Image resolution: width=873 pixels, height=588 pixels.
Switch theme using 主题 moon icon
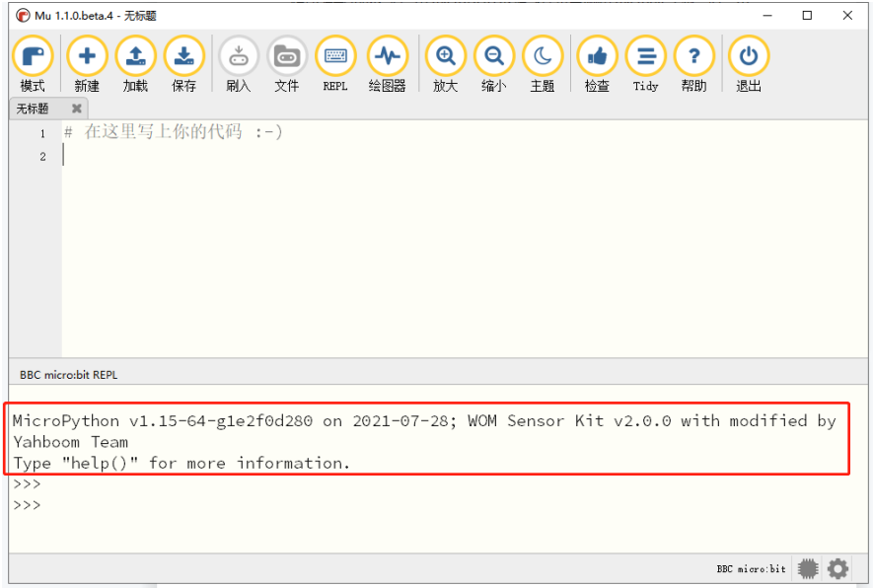pos(543,63)
